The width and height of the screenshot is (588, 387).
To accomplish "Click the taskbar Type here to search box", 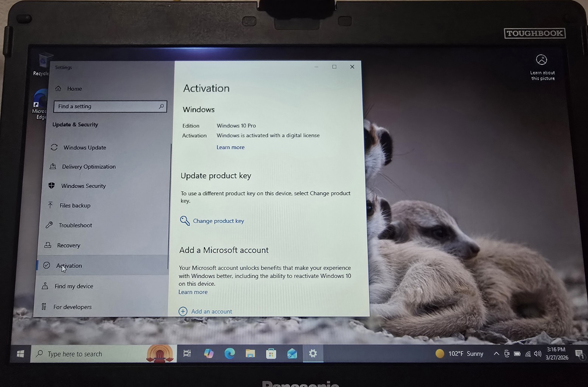I will coord(104,354).
